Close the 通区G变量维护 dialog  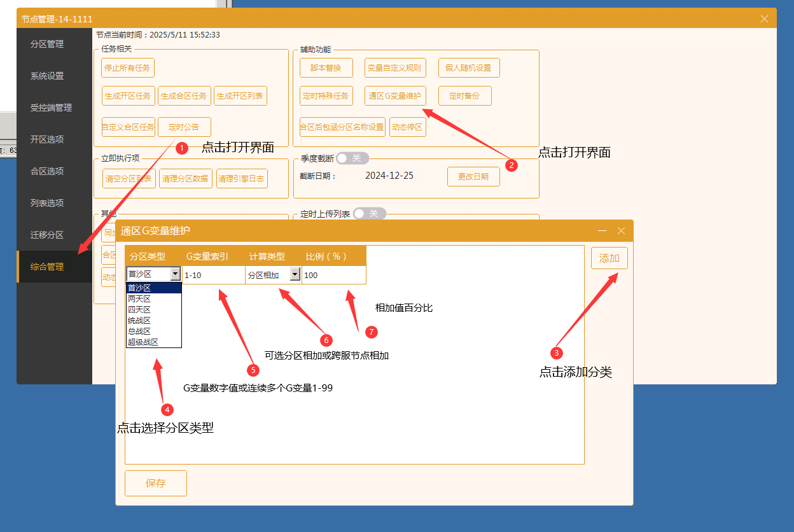click(x=622, y=230)
